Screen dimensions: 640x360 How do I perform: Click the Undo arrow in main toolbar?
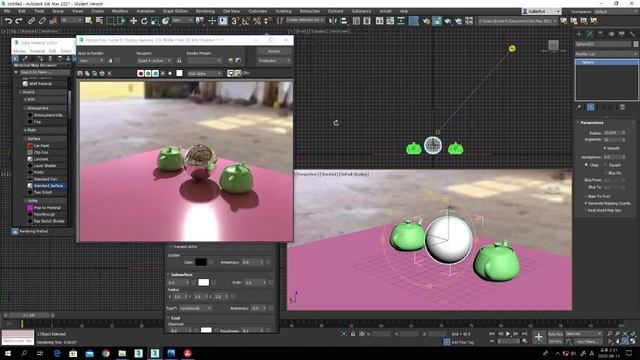coord(8,21)
